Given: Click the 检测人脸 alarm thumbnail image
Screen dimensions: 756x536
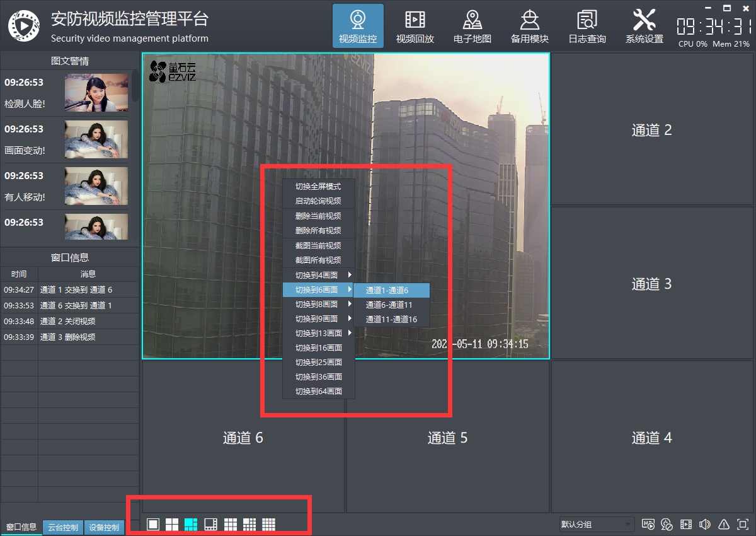Looking at the screenshot, I should pos(96,92).
